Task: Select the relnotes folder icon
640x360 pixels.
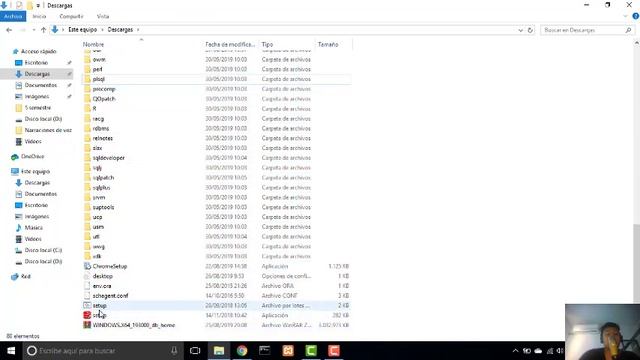Action: [x=87, y=138]
